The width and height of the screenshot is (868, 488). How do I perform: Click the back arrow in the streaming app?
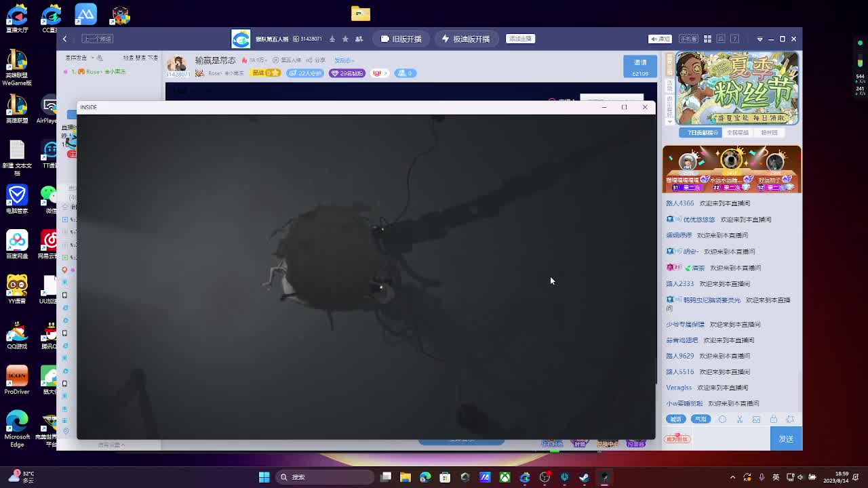(x=65, y=39)
